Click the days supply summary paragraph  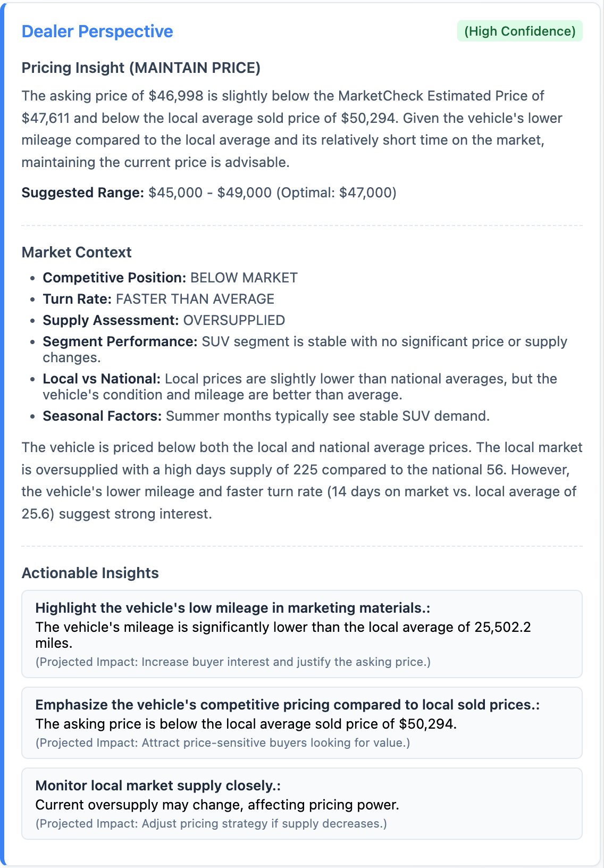point(301,480)
